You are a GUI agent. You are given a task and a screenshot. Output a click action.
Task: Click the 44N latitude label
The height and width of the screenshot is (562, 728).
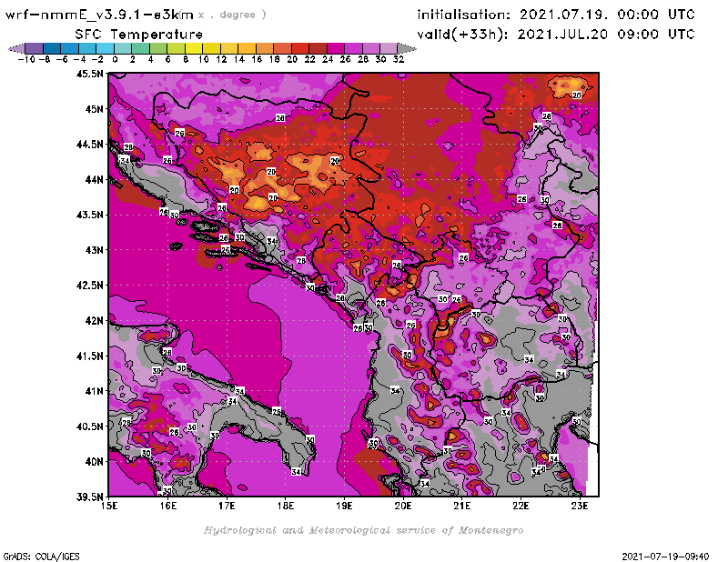point(94,179)
